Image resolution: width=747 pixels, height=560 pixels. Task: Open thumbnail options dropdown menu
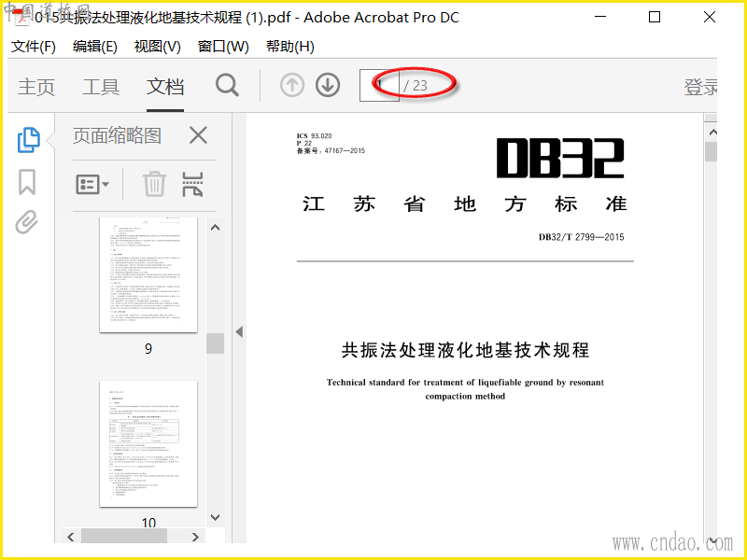point(92,184)
